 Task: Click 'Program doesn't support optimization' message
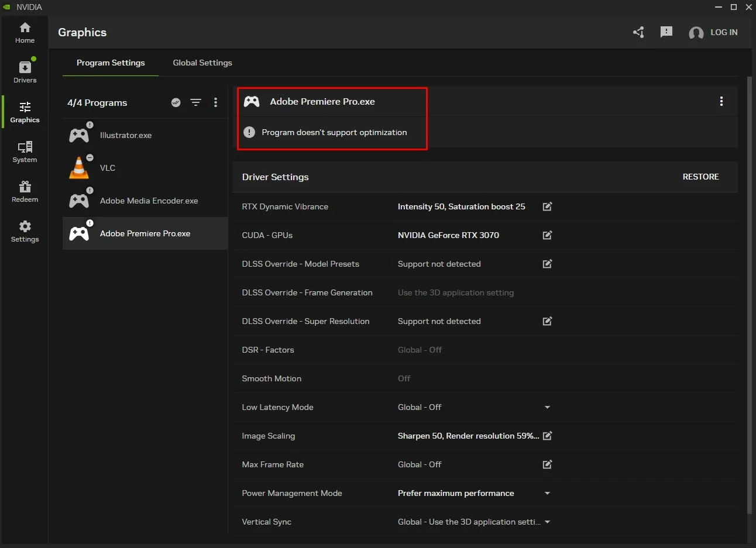(334, 132)
